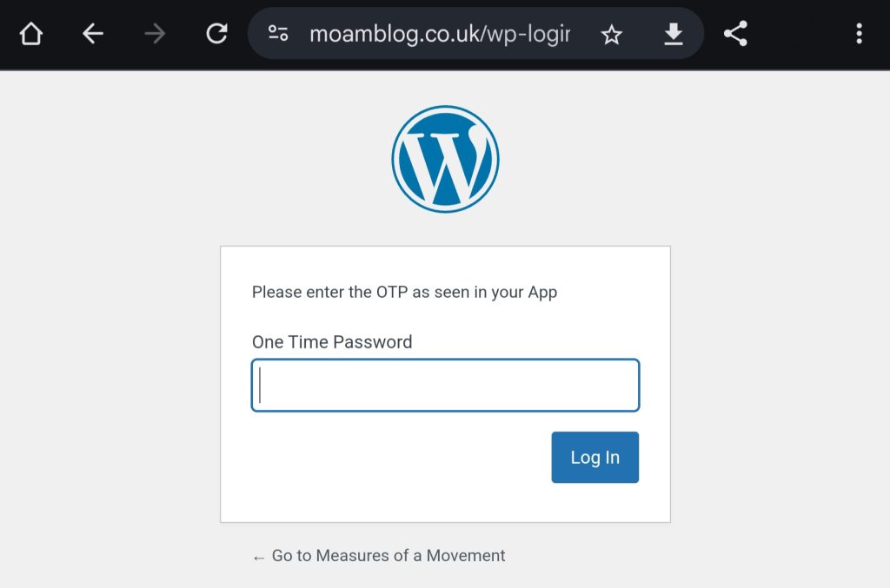Screen dimensions: 890x588
Task: Click the left arrow before "Go to Measures"
Action: point(259,557)
